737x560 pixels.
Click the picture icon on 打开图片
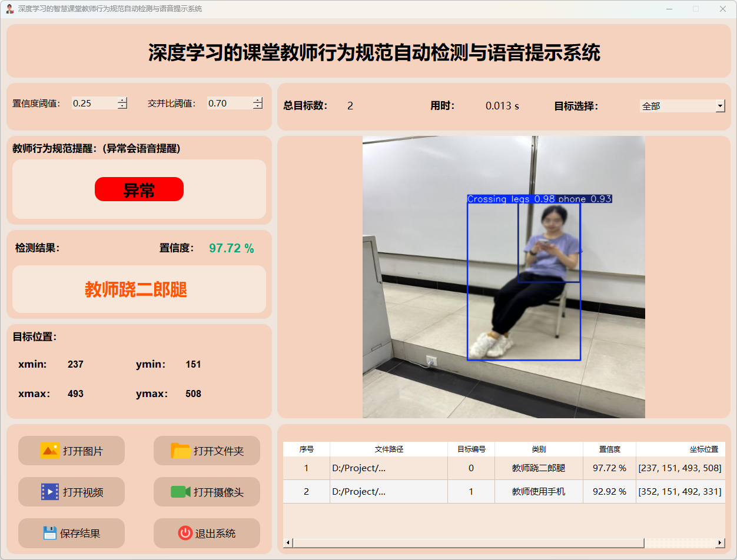(x=50, y=451)
